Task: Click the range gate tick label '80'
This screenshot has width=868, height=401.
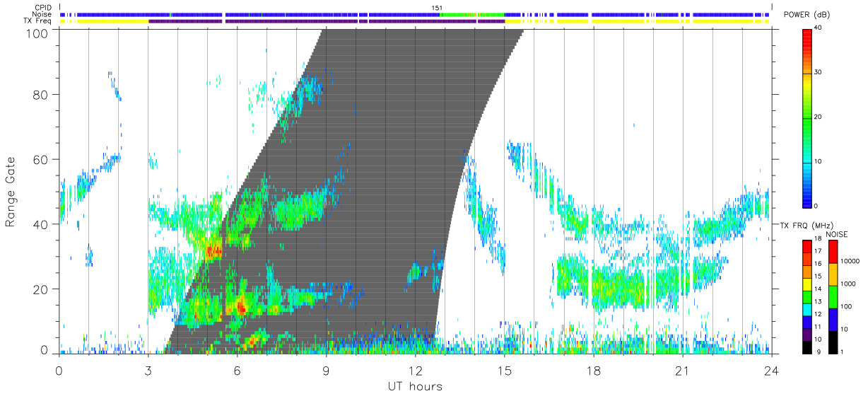Action: pyautogui.click(x=42, y=95)
